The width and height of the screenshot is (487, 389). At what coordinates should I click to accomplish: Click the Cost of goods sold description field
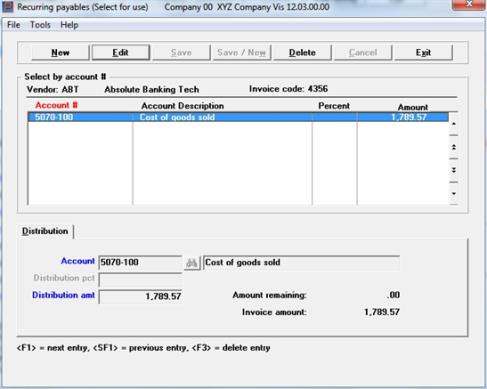tap(301, 262)
